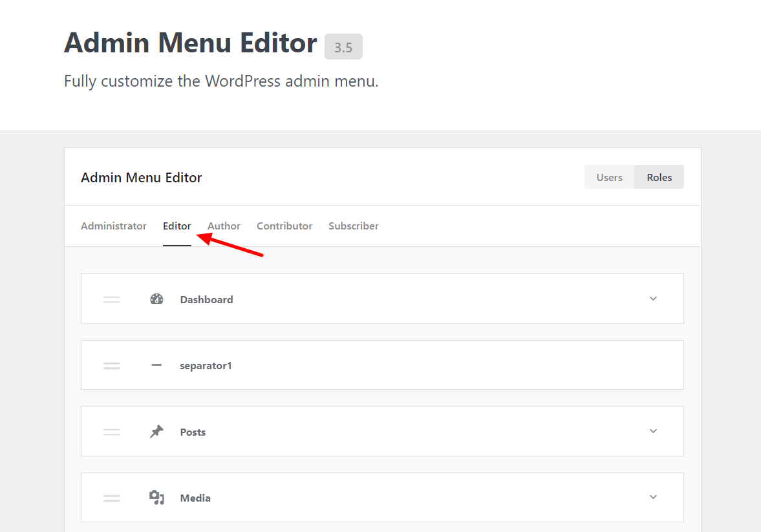The width and height of the screenshot is (761, 532).
Task: Click the large Admin Menu Editor page title
Action: pos(190,43)
